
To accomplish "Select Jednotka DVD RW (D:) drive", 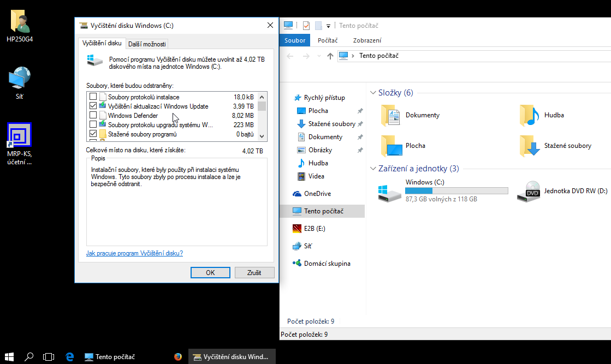I will coord(562,191).
